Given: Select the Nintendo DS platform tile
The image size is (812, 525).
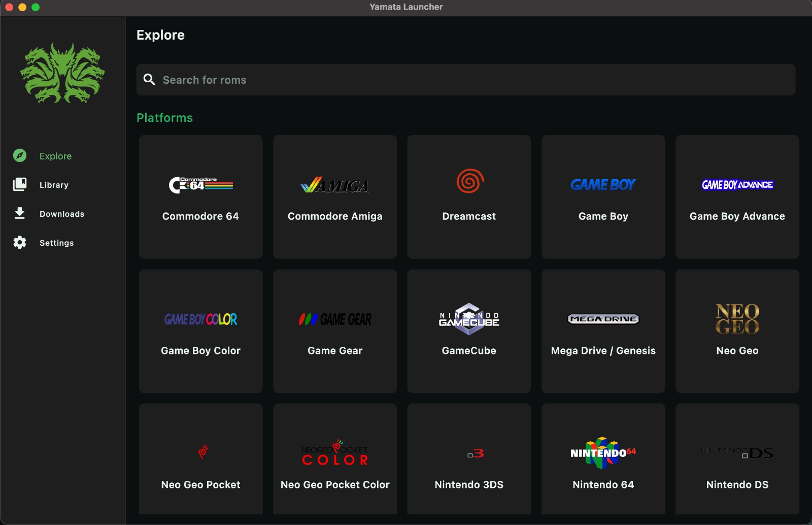Looking at the screenshot, I should coord(737,460).
